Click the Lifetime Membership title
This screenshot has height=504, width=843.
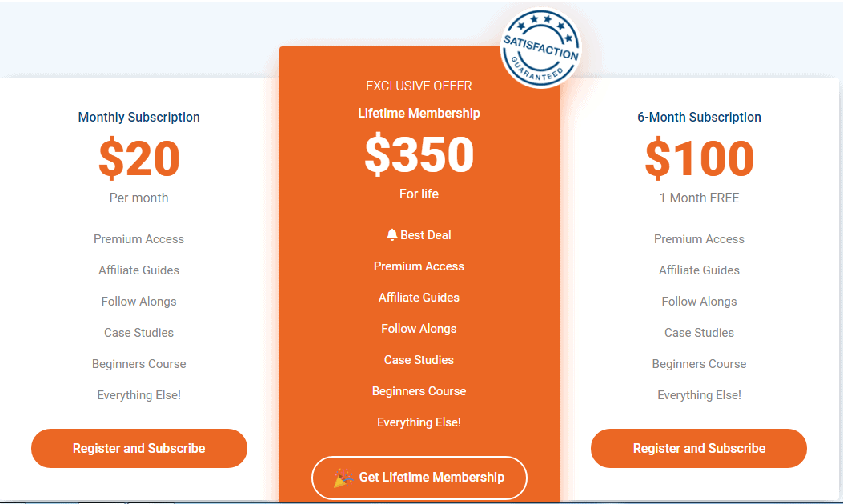tap(419, 114)
